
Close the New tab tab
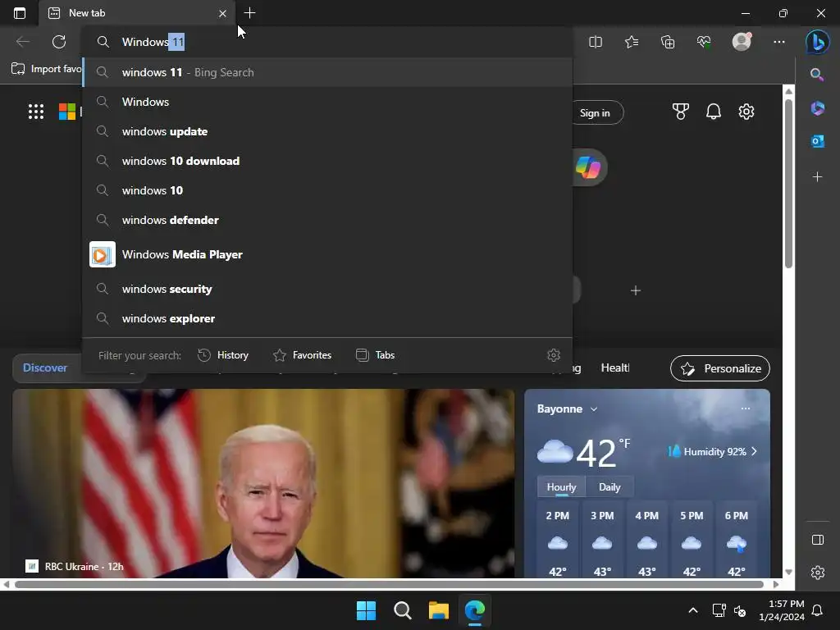click(222, 13)
